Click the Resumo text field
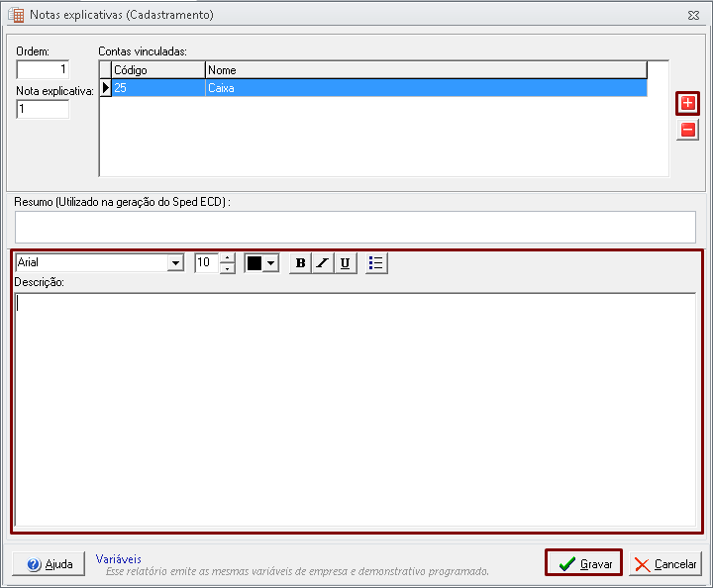 (x=356, y=227)
